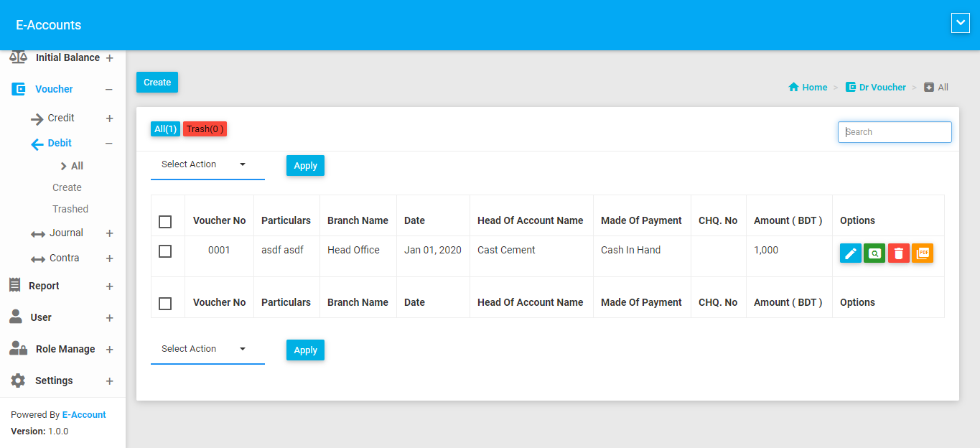Click the Report icon in sidebar
Image resolution: width=980 pixels, height=448 pixels.
(x=15, y=286)
